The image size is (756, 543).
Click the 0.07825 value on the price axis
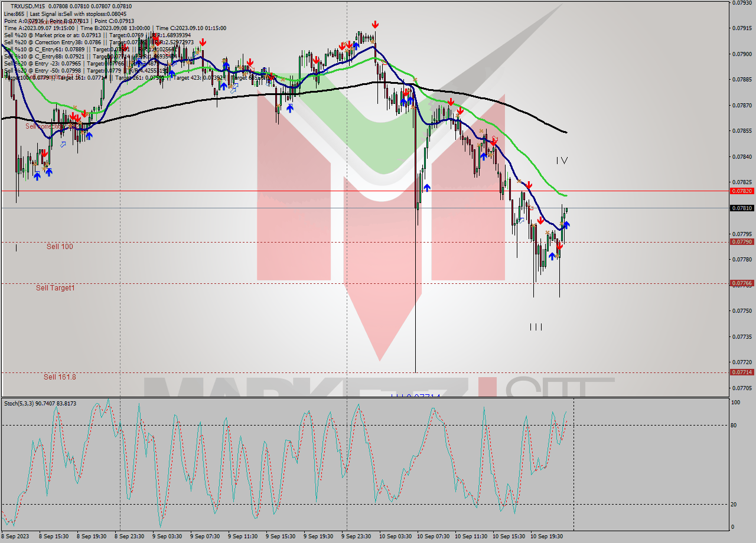742,182
